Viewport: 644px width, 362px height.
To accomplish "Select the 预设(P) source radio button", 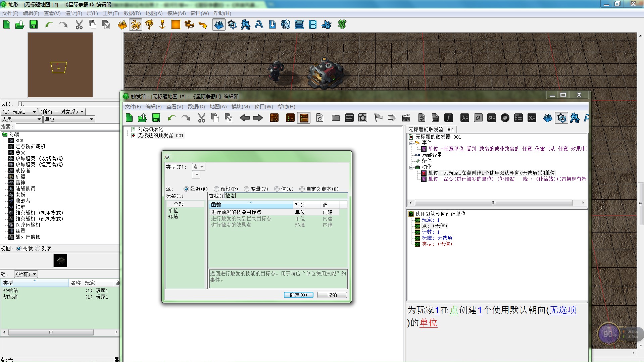I will pos(216,189).
